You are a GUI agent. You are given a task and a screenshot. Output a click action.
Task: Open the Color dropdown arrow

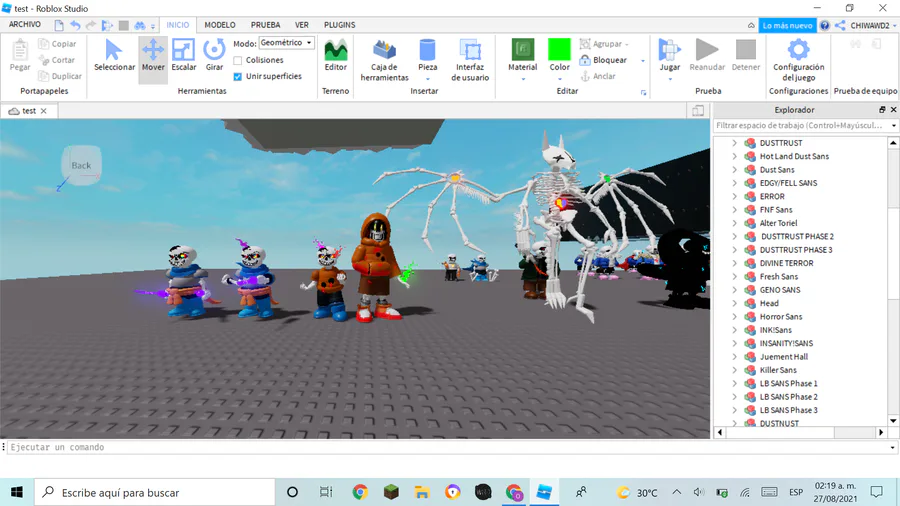[x=559, y=79]
